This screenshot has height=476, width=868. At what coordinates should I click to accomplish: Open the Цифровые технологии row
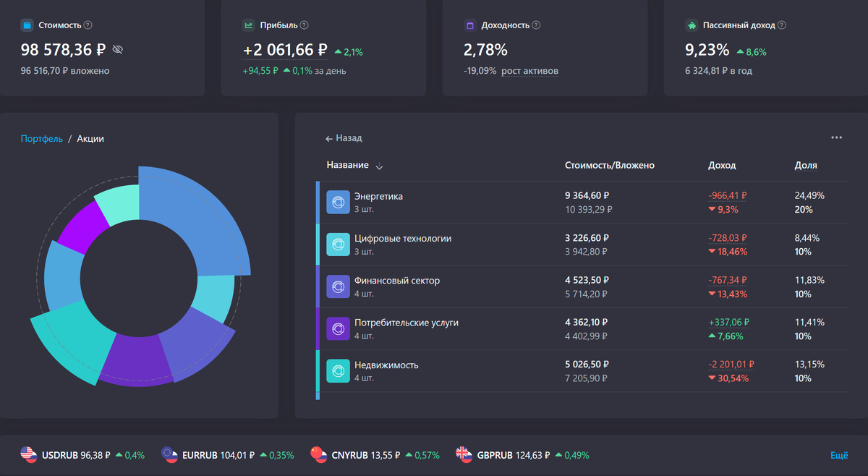click(582, 245)
